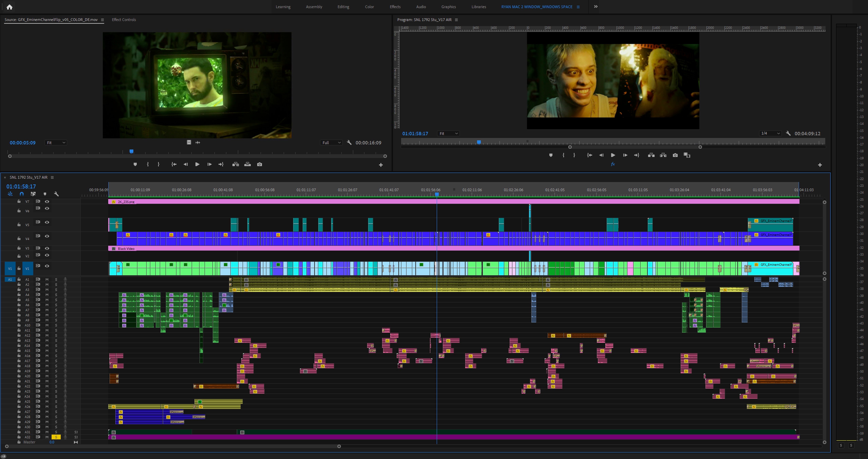
Task: Click Overwrite button in Source monitor
Action: click(x=247, y=164)
